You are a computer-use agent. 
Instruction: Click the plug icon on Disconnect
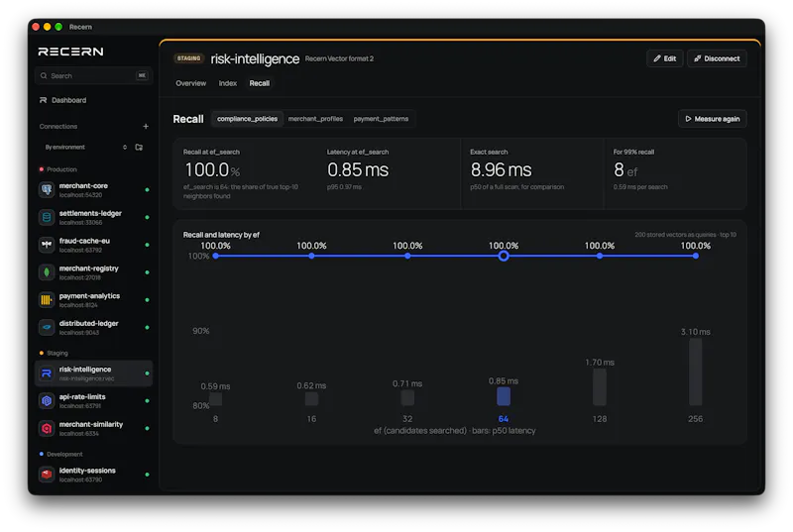point(698,58)
